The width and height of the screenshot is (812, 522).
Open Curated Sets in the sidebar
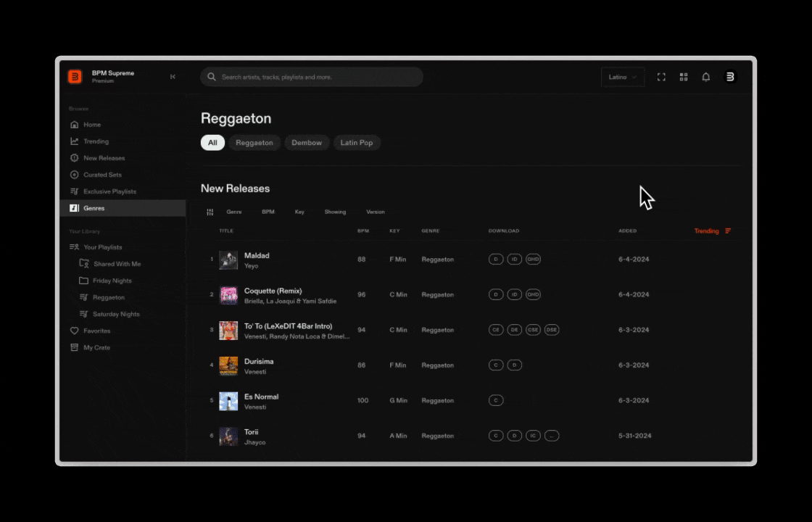tap(102, 175)
